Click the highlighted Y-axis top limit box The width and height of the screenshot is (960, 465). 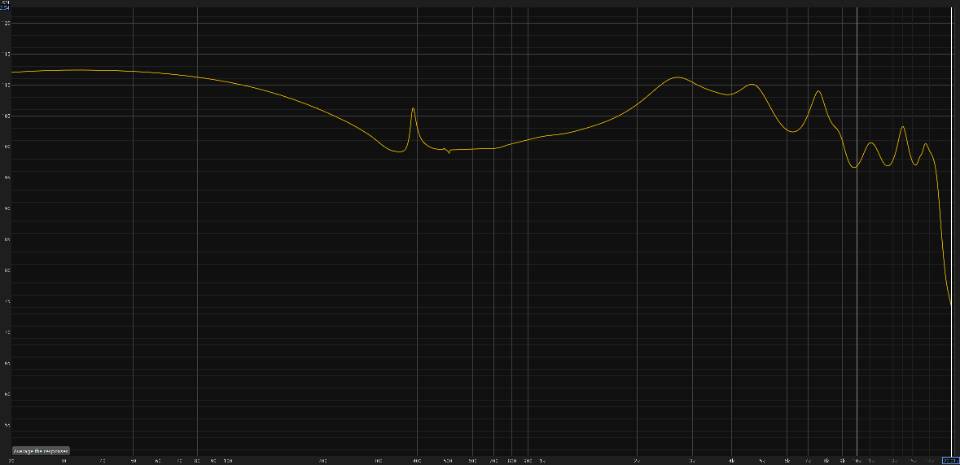click(x=4, y=7)
